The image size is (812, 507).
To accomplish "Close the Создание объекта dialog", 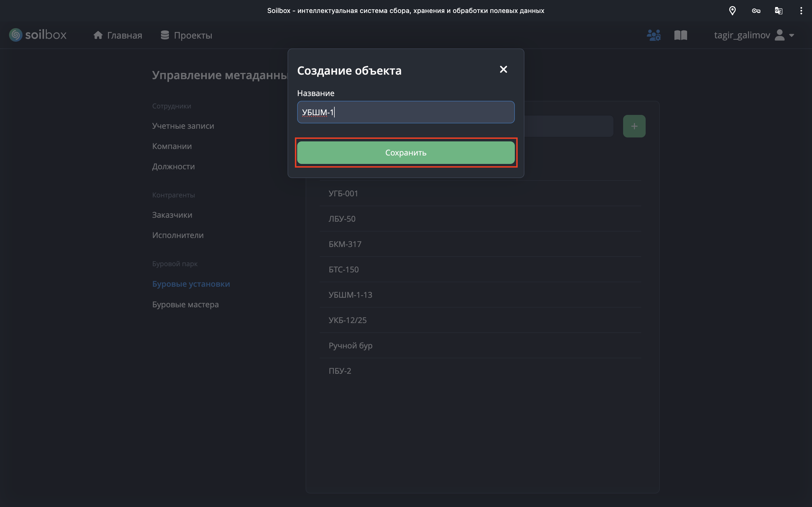I will pyautogui.click(x=503, y=69).
